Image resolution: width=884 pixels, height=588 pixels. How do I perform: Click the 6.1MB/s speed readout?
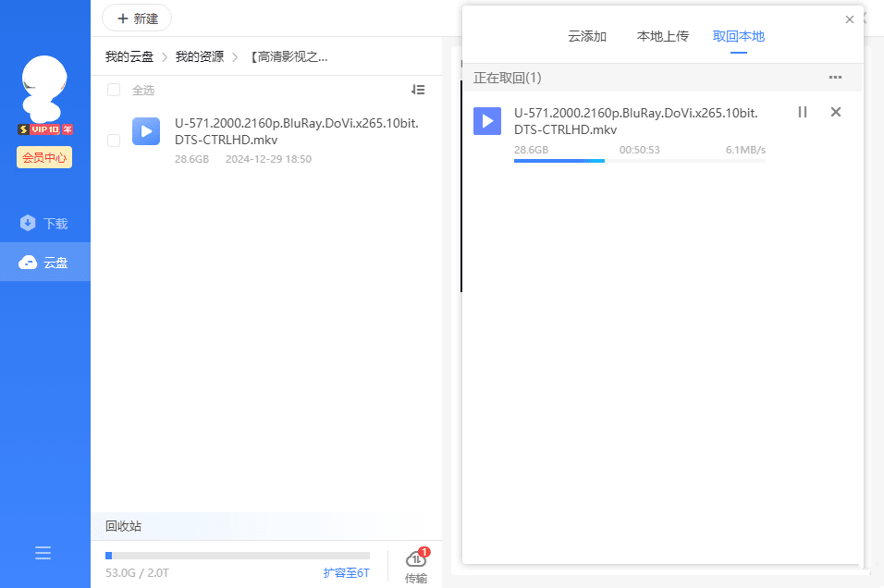(x=745, y=150)
